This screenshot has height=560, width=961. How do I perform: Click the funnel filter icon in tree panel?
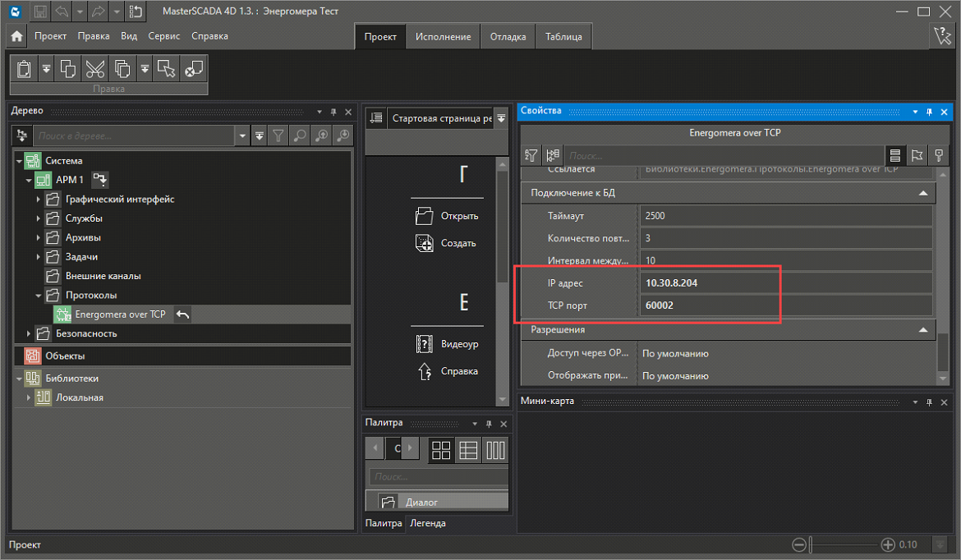tap(279, 135)
